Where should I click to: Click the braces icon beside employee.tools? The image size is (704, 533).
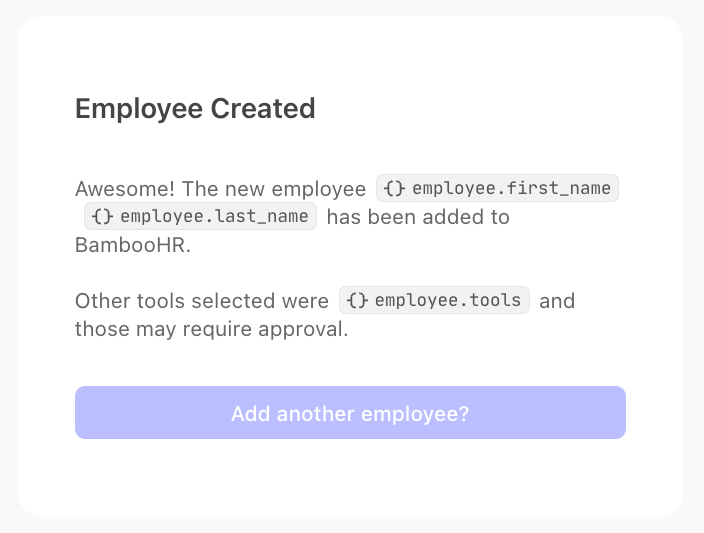tap(357, 300)
